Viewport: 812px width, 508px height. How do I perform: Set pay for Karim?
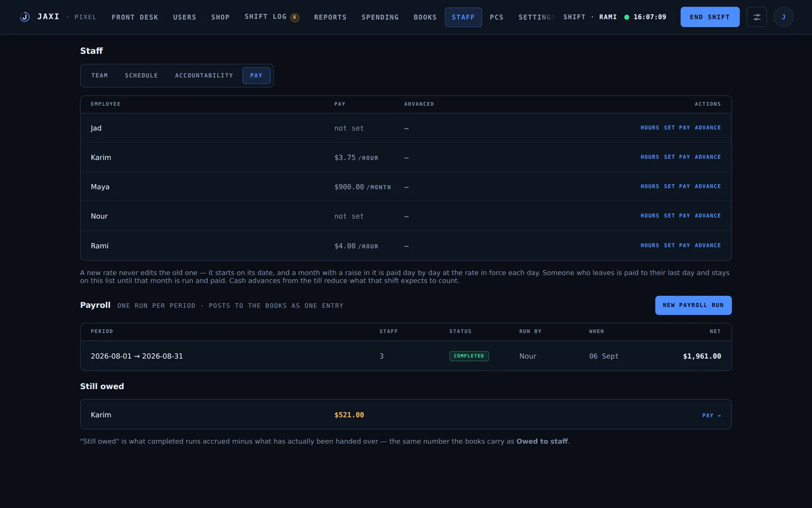tap(677, 157)
